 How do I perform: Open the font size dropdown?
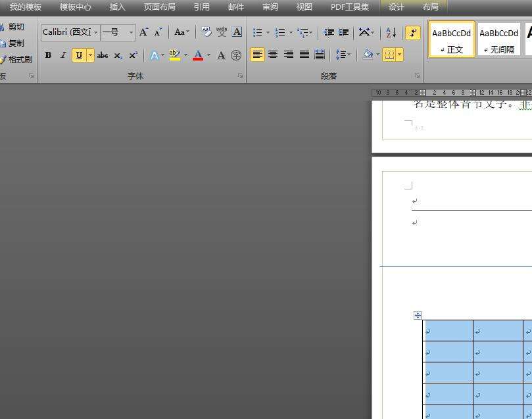pyautogui.click(x=131, y=32)
